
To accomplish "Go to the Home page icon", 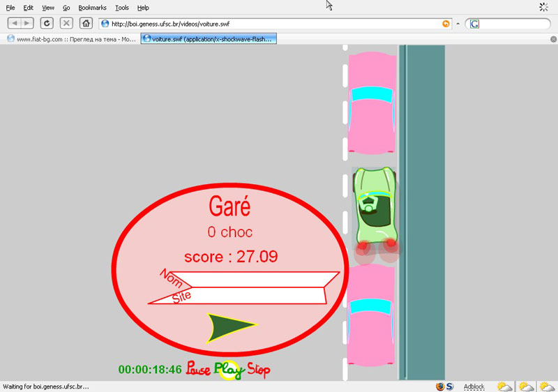I will [x=86, y=23].
